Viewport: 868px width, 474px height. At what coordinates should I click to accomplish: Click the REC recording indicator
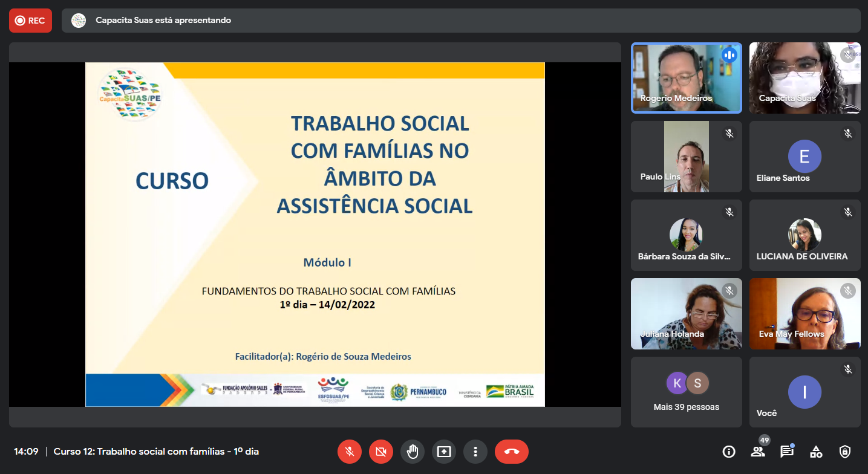tap(30, 21)
